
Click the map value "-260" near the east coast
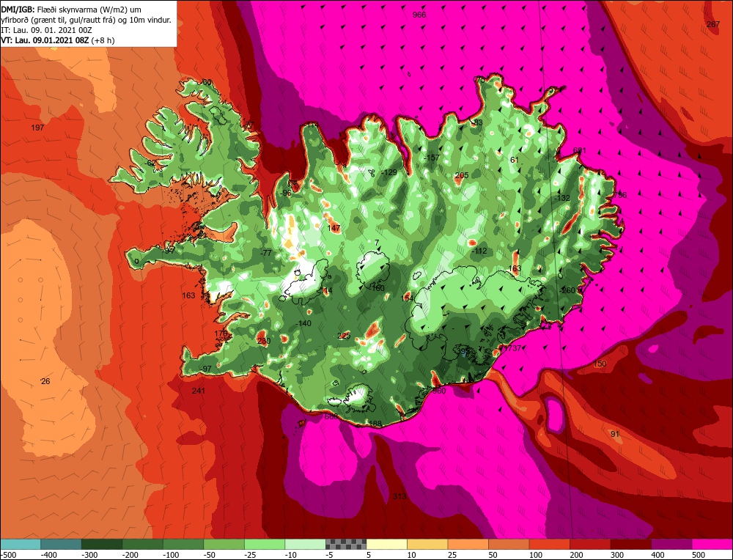pos(567,290)
